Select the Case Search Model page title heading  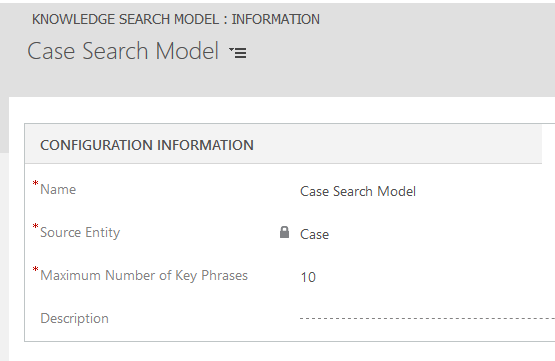[x=123, y=51]
